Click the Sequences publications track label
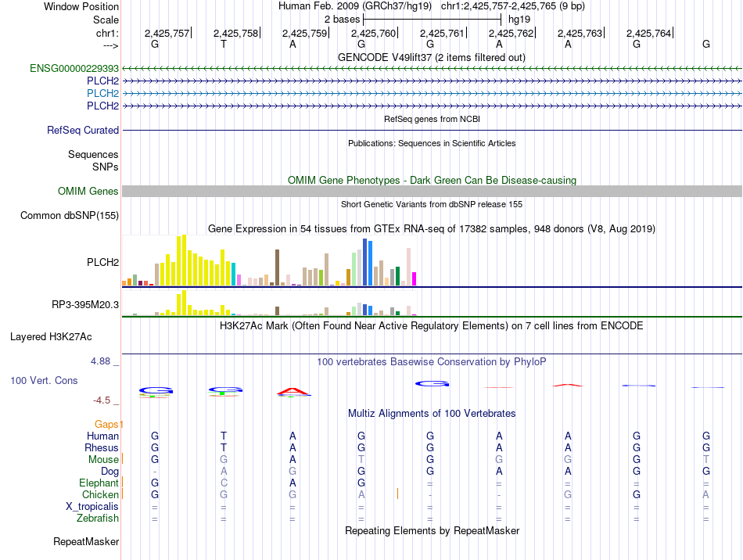Image resolution: width=743 pixels, height=560 pixels. tap(93, 154)
